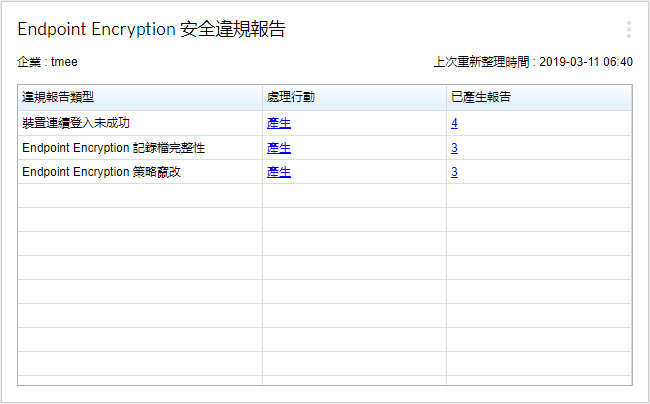
Task: Click the 企業 : tmee label
Action: click(48, 62)
